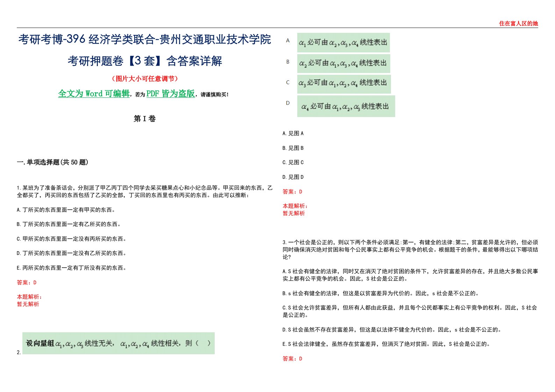Open the green link PDF皆为盗版
This screenshot has height=392, width=555.
171,94
